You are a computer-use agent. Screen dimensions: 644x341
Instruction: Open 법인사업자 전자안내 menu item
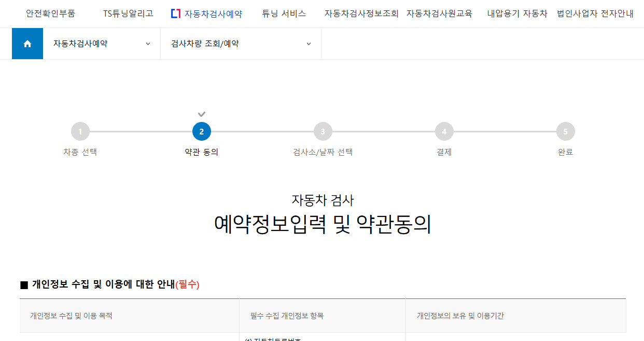pos(595,13)
